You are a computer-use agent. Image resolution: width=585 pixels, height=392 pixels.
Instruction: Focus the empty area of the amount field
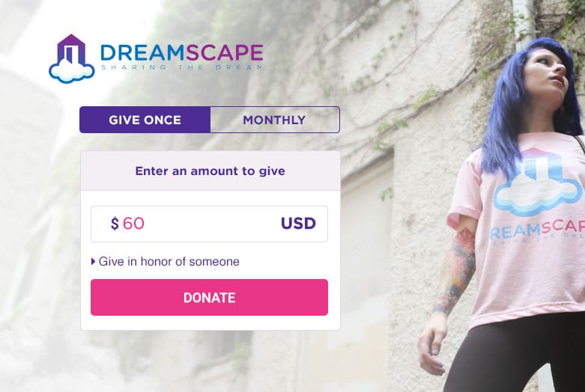point(210,224)
